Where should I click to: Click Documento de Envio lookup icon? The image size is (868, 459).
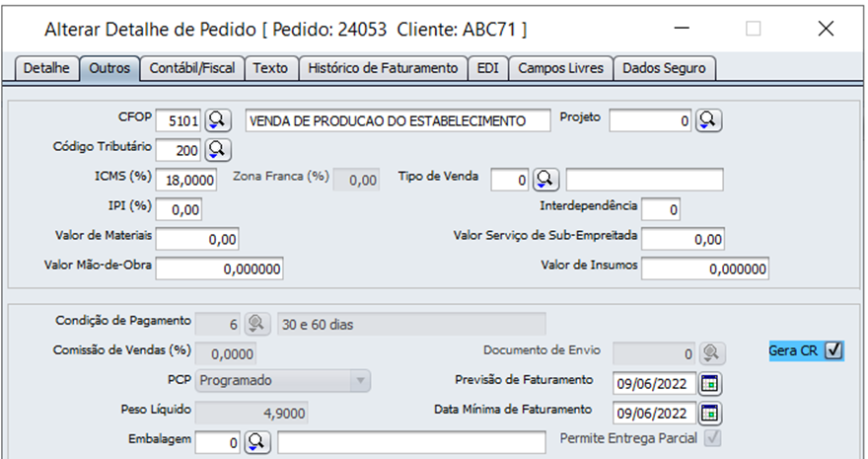[x=712, y=353]
